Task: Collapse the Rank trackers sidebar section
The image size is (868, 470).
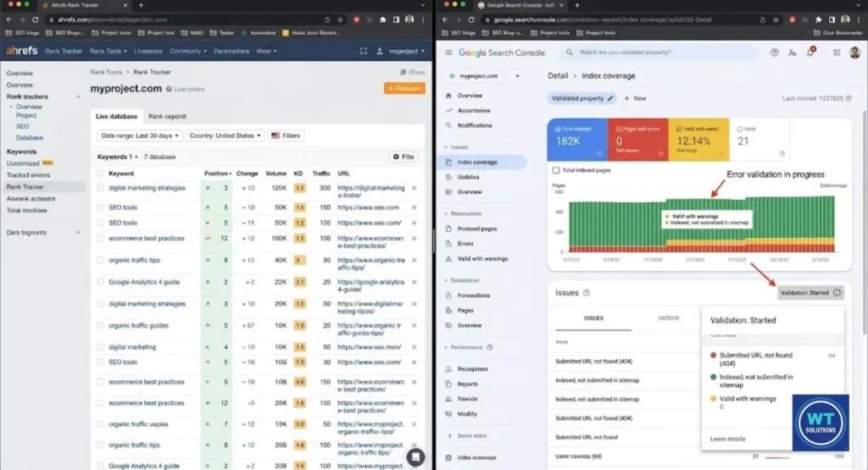Action: click(x=78, y=97)
